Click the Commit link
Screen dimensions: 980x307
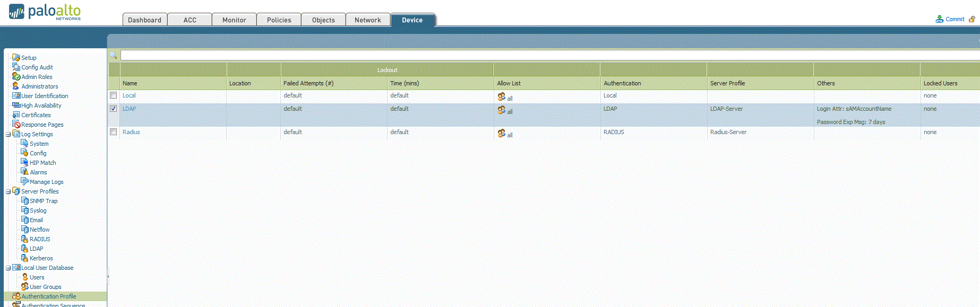(955, 19)
